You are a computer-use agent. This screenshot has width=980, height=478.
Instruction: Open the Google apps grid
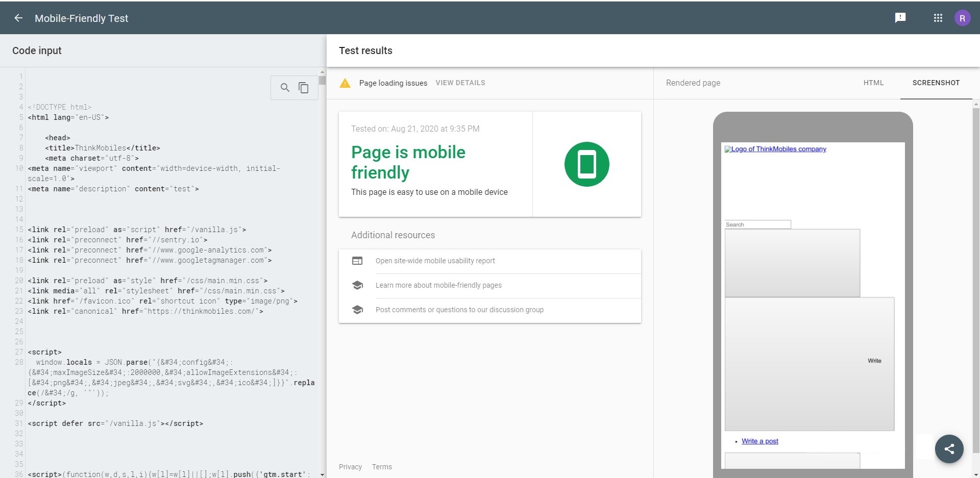tap(938, 18)
